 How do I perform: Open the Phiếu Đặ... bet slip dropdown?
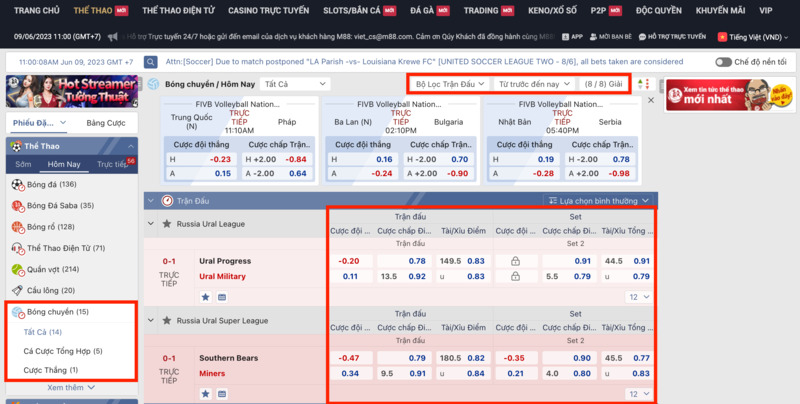click(x=40, y=123)
